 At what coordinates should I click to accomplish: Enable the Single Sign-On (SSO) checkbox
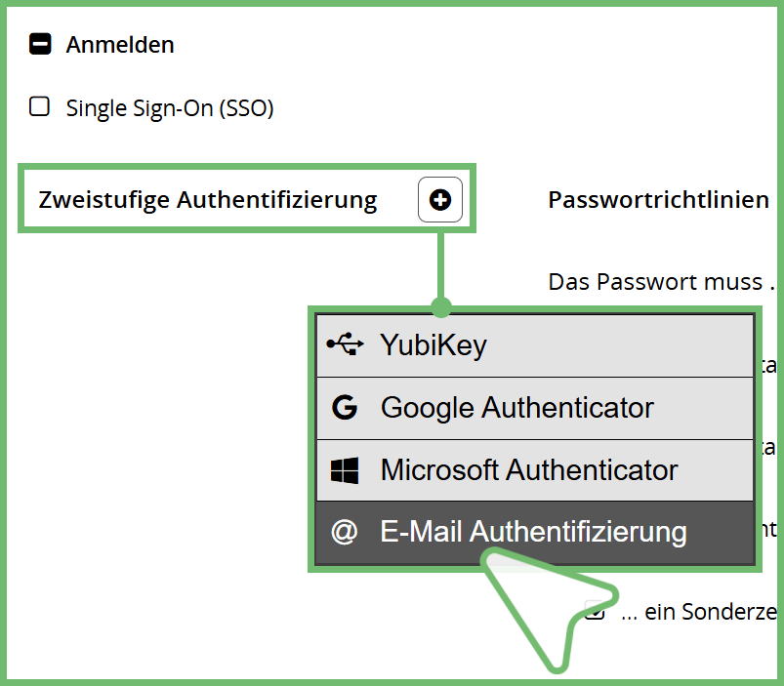pyautogui.click(x=39, y=106)
